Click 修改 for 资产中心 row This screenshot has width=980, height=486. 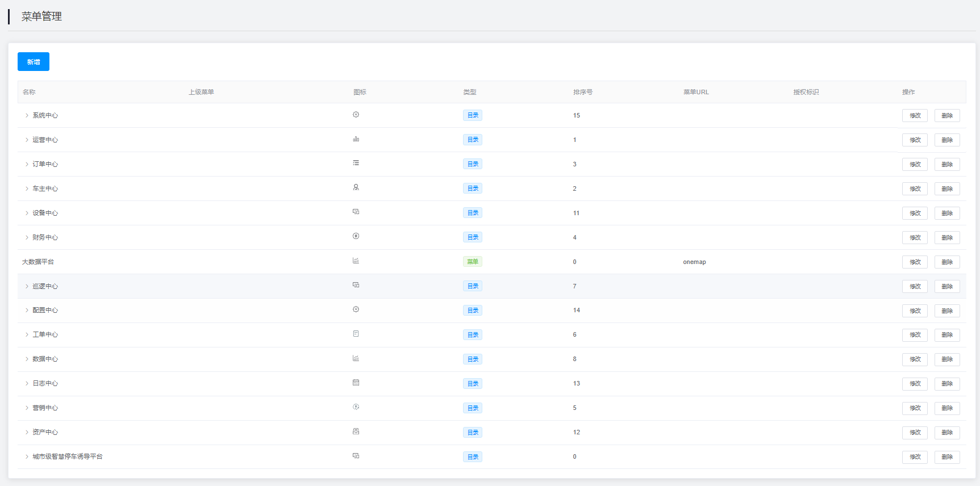click(x=915, y=433)
